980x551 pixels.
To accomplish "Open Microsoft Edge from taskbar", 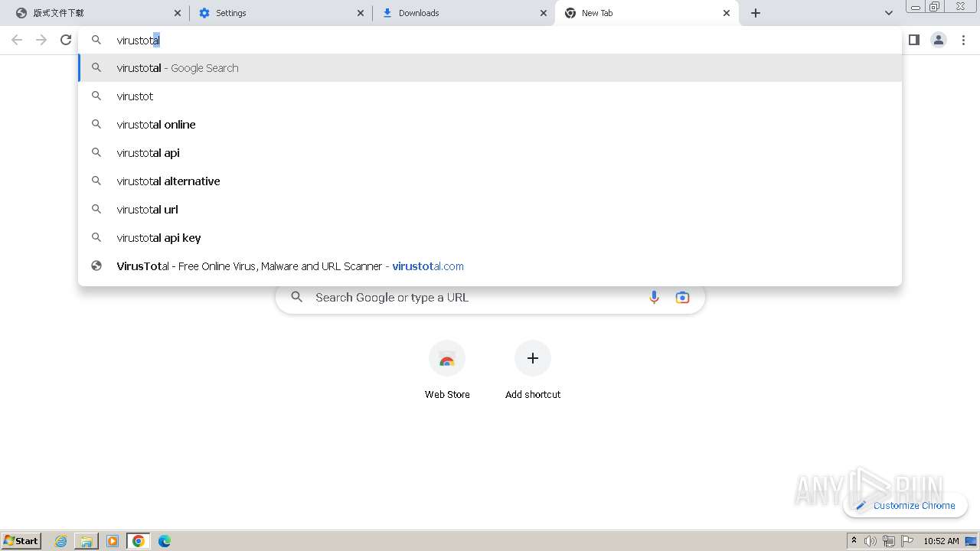I will (165, 541).
